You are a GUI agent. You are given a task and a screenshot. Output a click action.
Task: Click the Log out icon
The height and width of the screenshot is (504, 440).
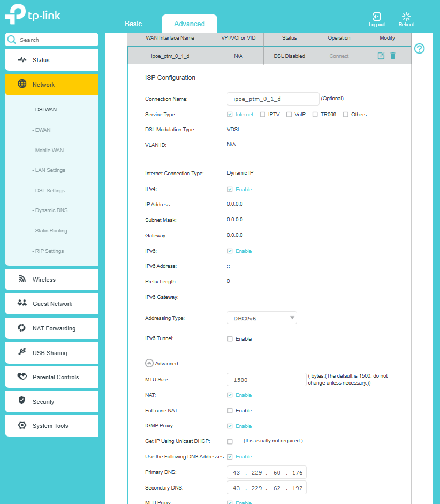coord(377,17)
